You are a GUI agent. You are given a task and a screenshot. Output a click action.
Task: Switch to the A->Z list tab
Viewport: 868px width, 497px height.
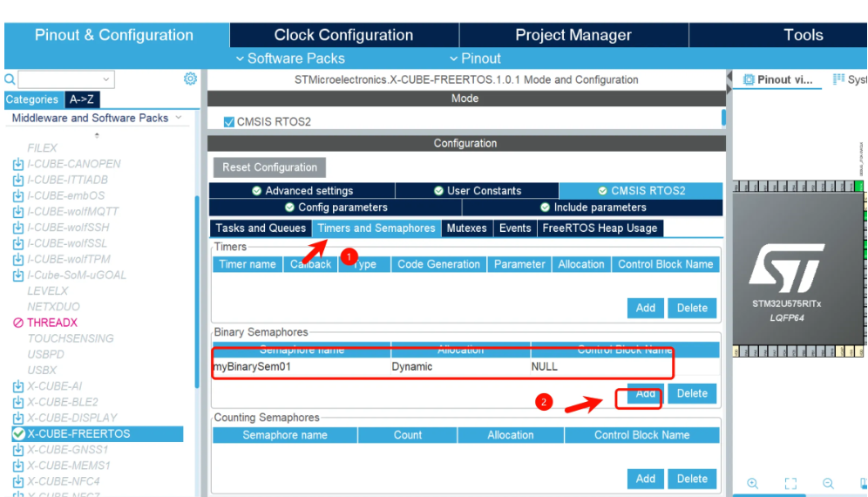[x=82, y=99]
